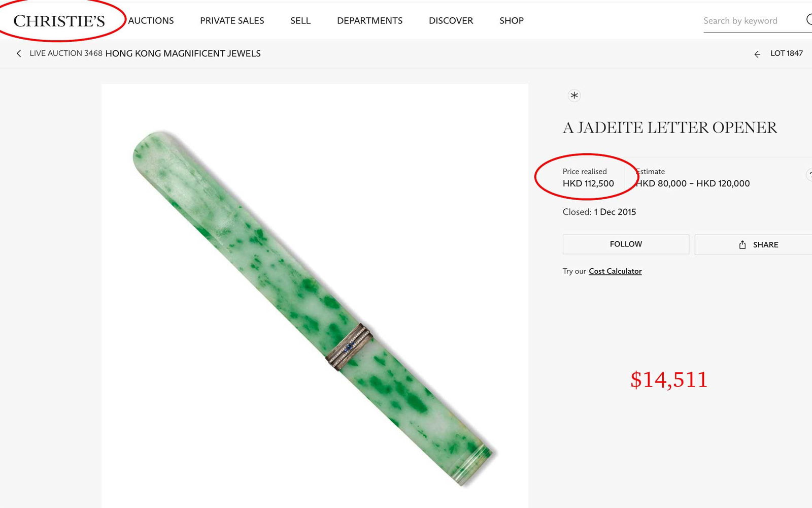Open the PRIVATE SALES menu
812x508 pixels.
[x=232, y=20]
